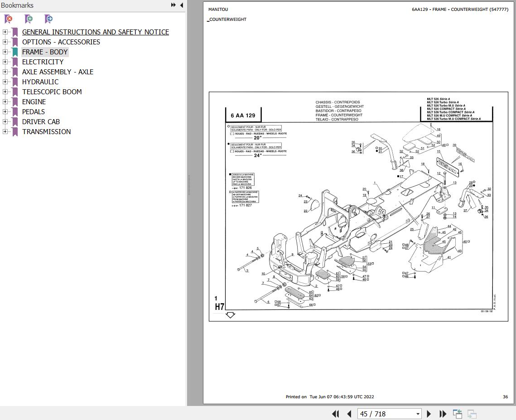Click 6AA129 - FRAME - COUNTERWEIGHT header text
The width and height of the screenshot is (516, 420).
point(460,9)
